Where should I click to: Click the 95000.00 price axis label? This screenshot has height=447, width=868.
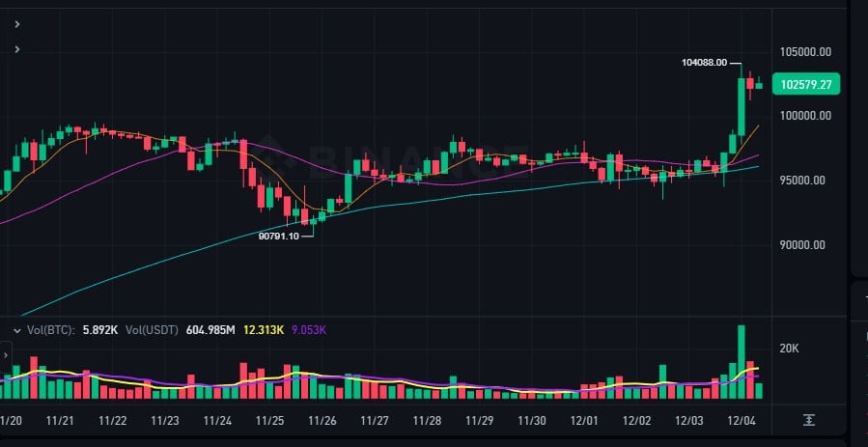(804, 181)
